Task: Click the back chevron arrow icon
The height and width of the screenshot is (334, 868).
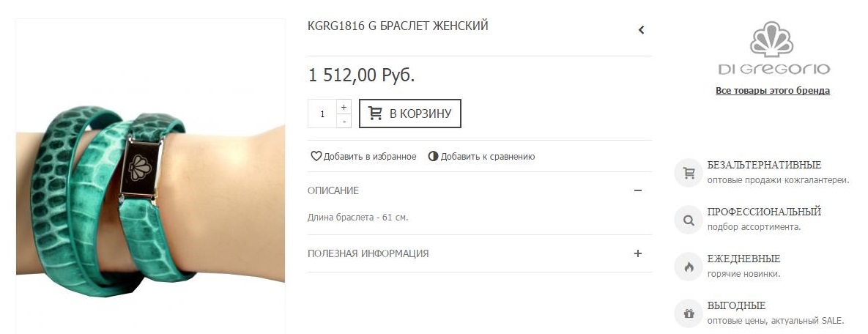Action: pos(641,30)
